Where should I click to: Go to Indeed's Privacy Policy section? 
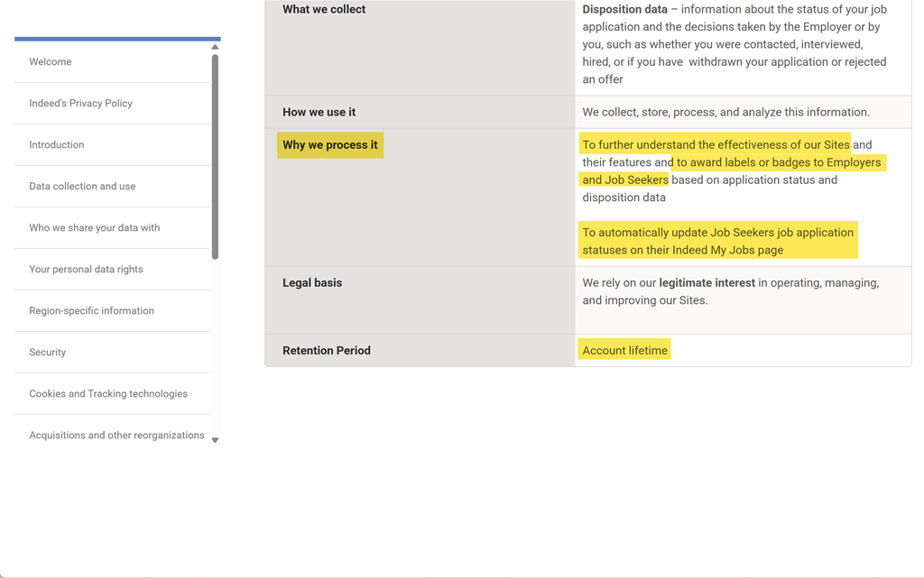pos(80,104)
